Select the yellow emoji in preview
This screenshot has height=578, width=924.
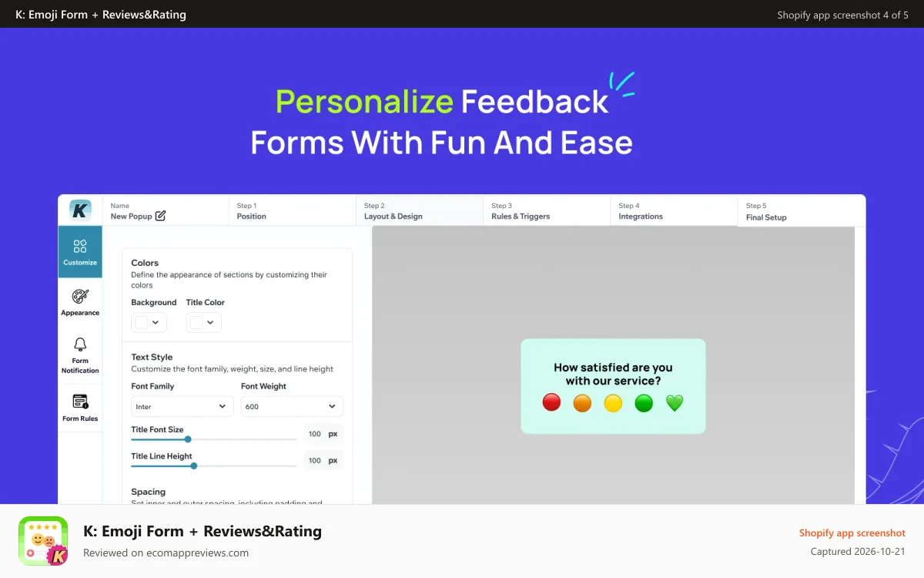613,402
